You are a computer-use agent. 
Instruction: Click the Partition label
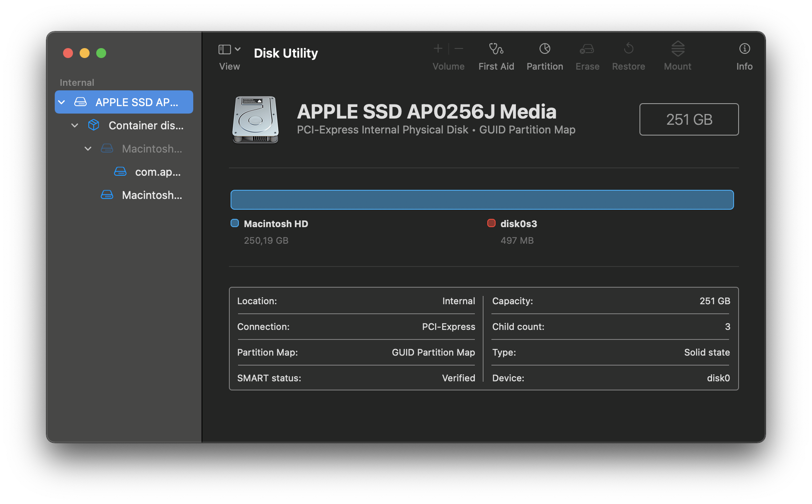pos(545,66)
